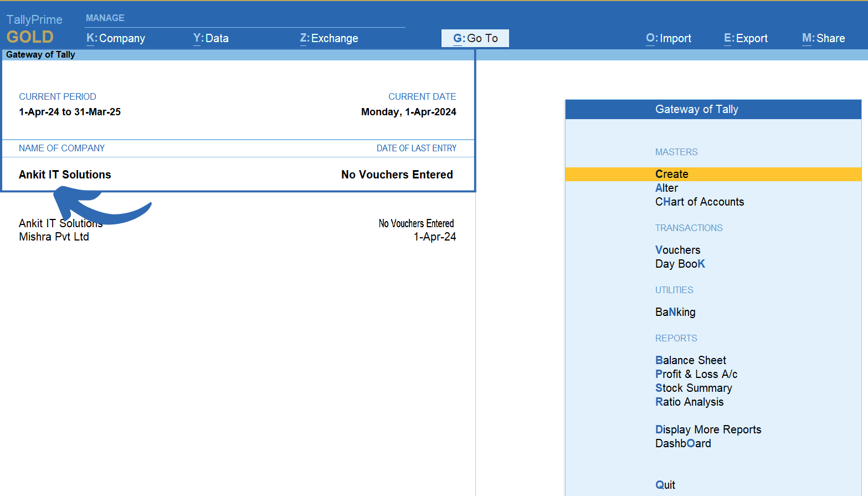Open the Day Book

680,264
